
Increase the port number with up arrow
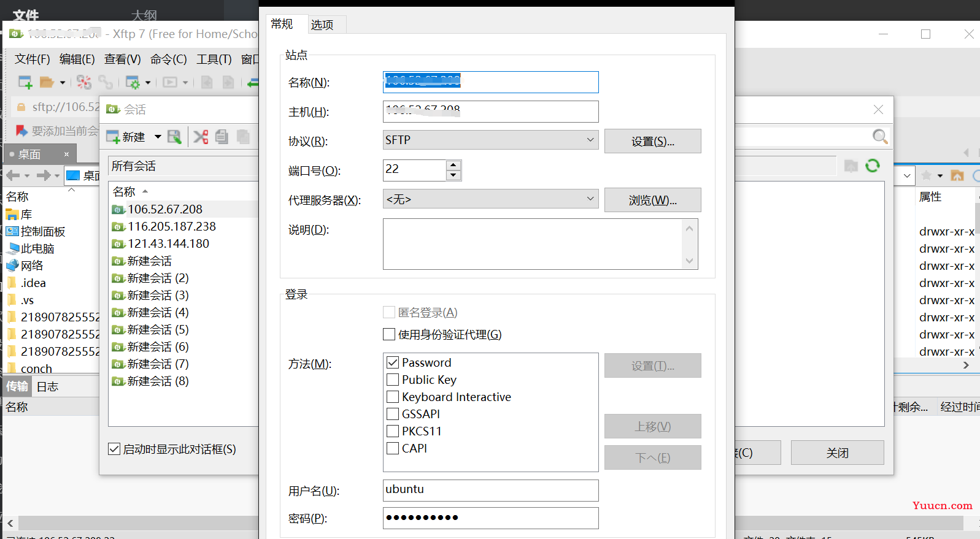pos(453,165)
